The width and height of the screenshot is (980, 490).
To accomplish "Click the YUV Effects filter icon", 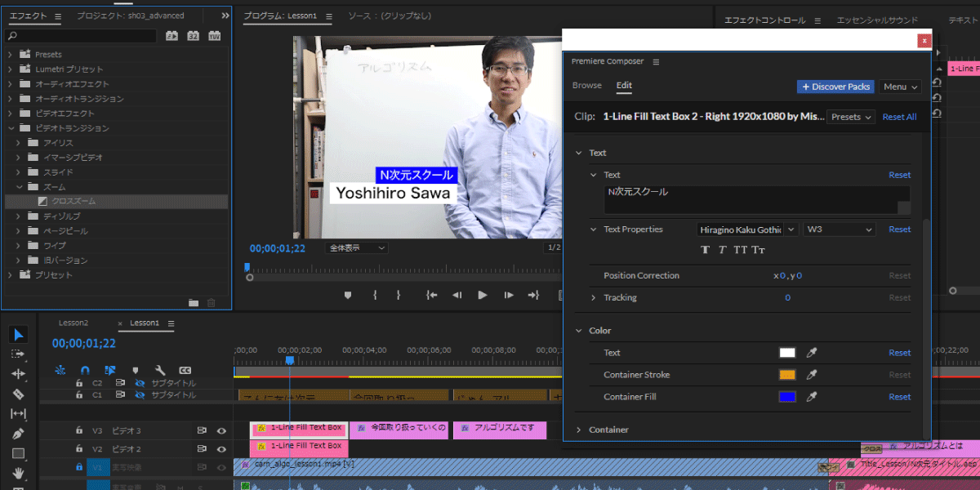I will (215, 36).
